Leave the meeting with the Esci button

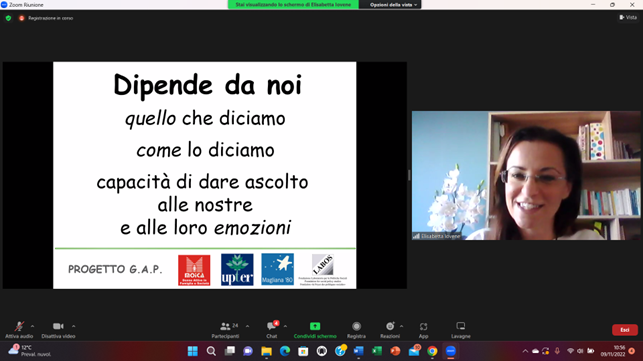pos(625,330)
